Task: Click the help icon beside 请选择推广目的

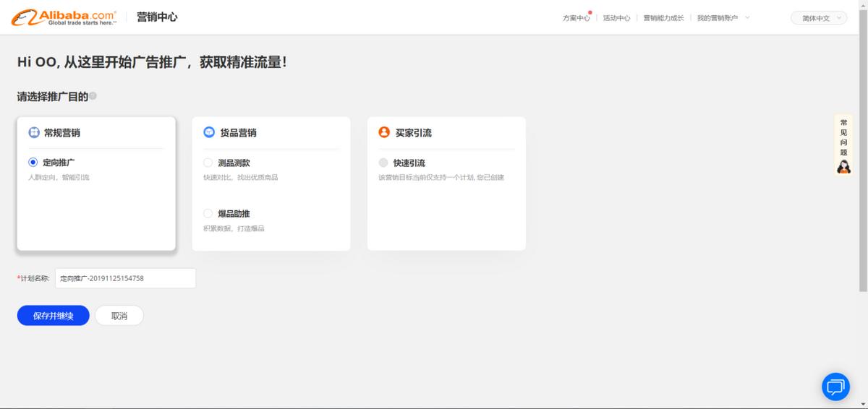Action: coord(93,96)
